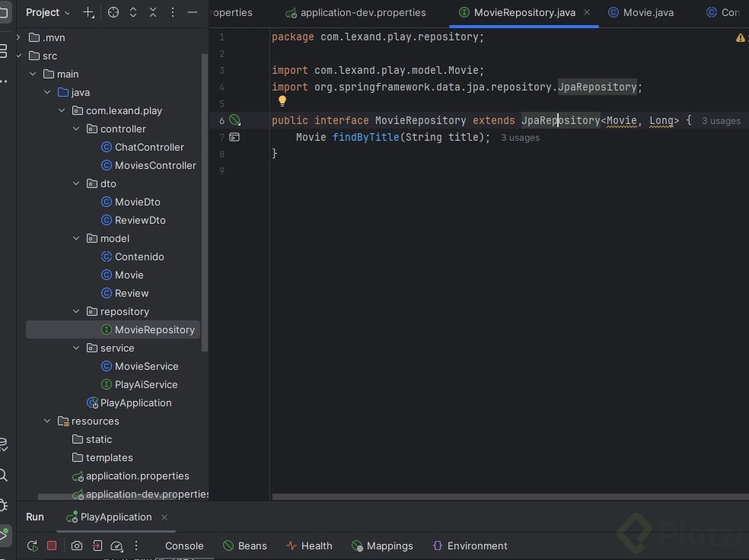Screen dimensions: 749x560
Task: Rerun PlayApplication with the rerun icon
Action: (32, 546)
